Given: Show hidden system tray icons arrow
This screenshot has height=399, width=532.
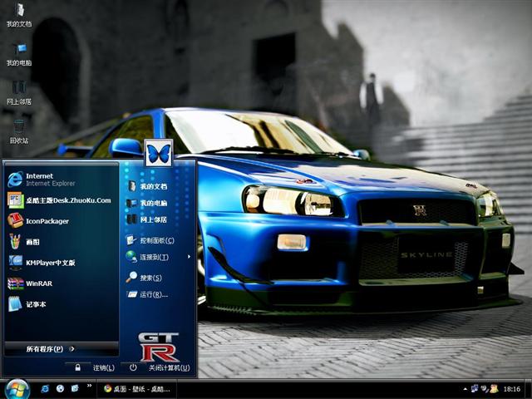Looking at the screenshot, I should 465,389.
